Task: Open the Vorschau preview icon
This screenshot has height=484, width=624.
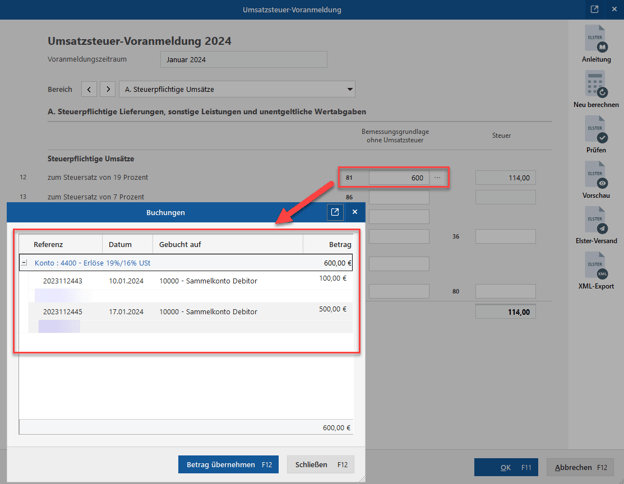Action: coord(596,176)
